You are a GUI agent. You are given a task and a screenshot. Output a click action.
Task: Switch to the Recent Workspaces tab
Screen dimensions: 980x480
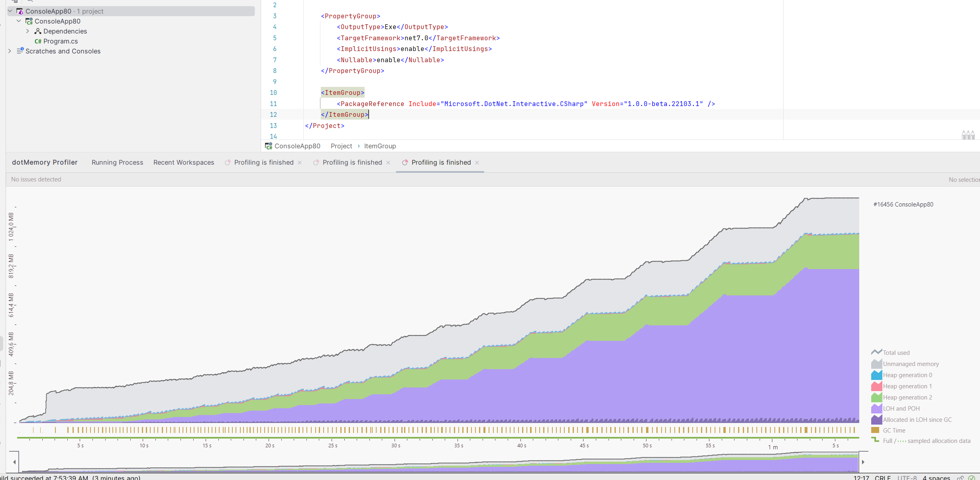[x=184, y=162]
